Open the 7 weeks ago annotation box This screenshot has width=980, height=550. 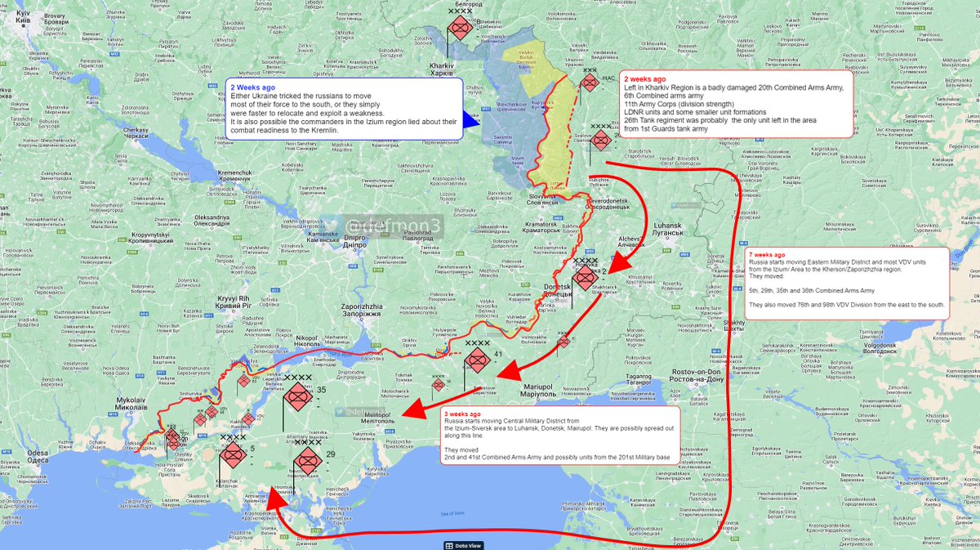(x=847, y=283)
